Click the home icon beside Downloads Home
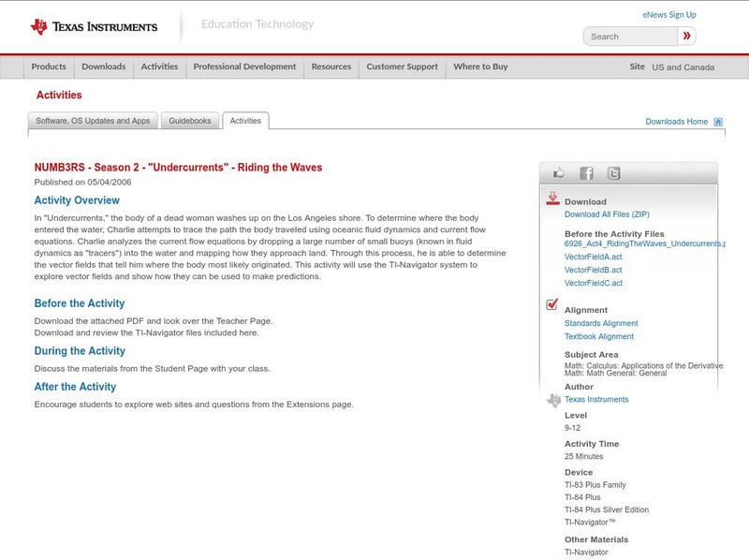The image size is (749, 560). click(x=718, y=122)
